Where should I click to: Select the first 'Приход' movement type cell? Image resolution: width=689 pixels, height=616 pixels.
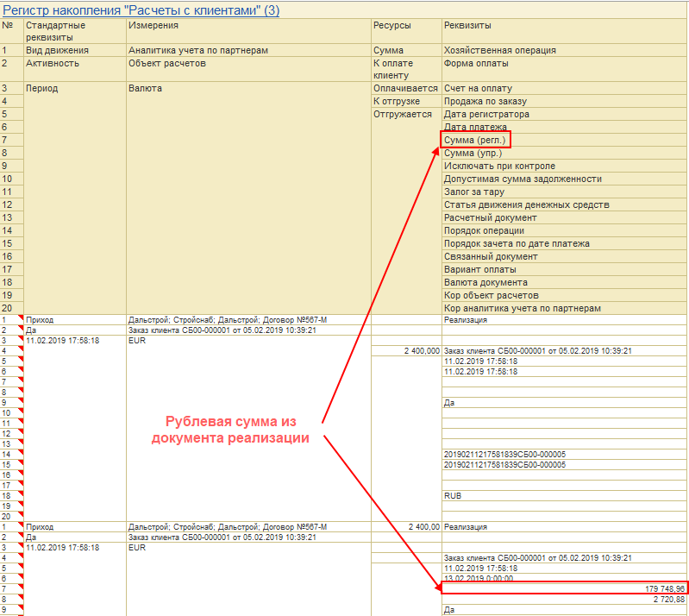pos(75,320)
